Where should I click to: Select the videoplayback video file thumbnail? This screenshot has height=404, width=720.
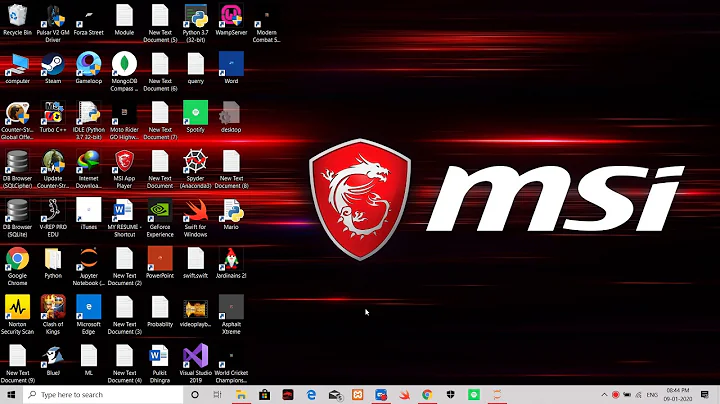pyautogui.click(x=195, y=312)
